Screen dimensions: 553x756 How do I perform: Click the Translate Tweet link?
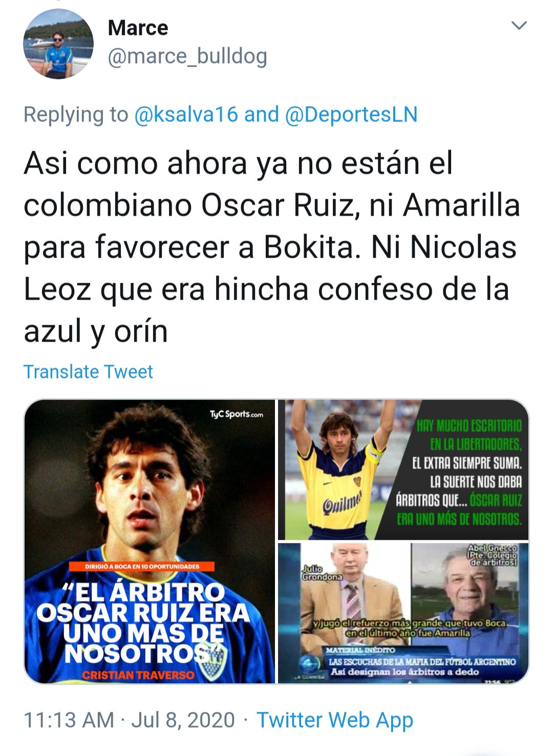[88, 371]
